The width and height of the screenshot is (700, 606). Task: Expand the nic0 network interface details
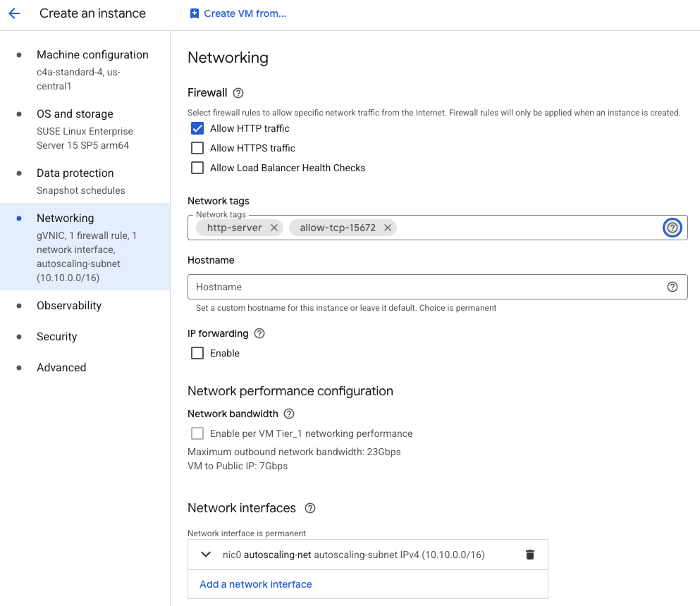[205, 555]
